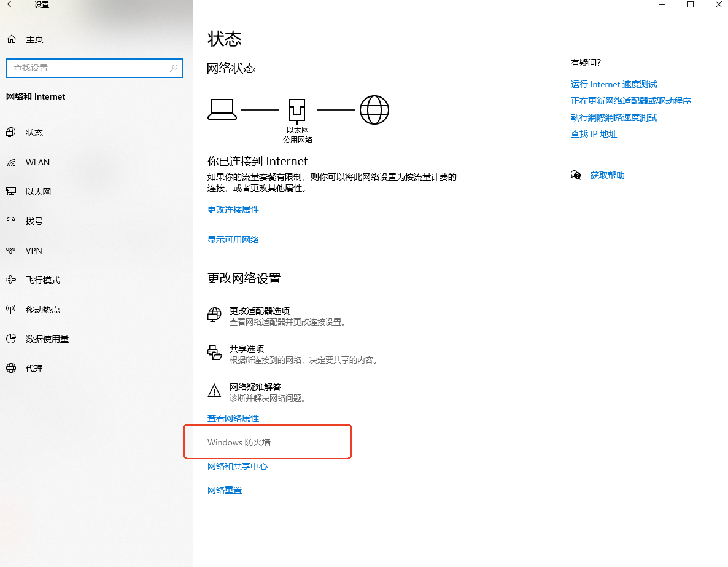The width and height of the screenshot is (728, 567).
Task: Select the WLAN wireless icon in sidebar
Action: coord(11,162)
